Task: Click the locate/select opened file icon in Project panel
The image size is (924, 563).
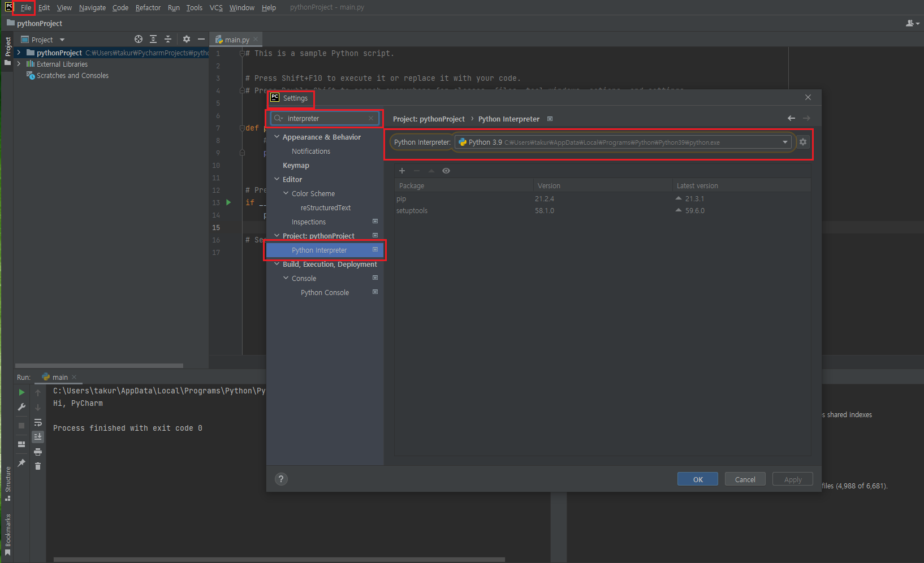Action: click(x=139, y=39)
